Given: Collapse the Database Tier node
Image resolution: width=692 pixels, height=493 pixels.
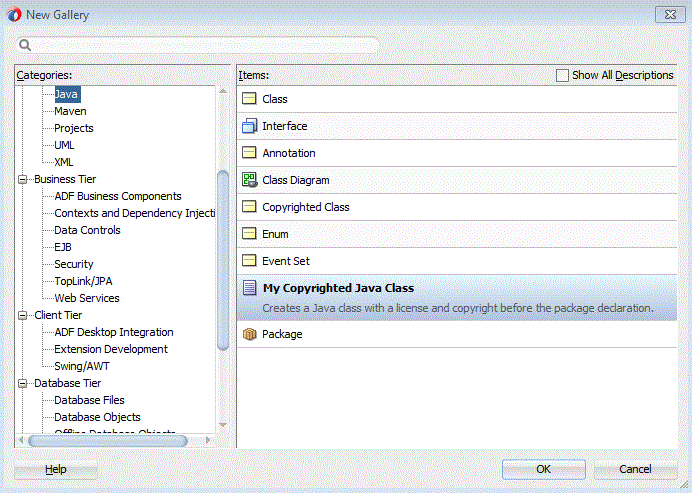Looking at the screenshot, I should click(23, 383).
